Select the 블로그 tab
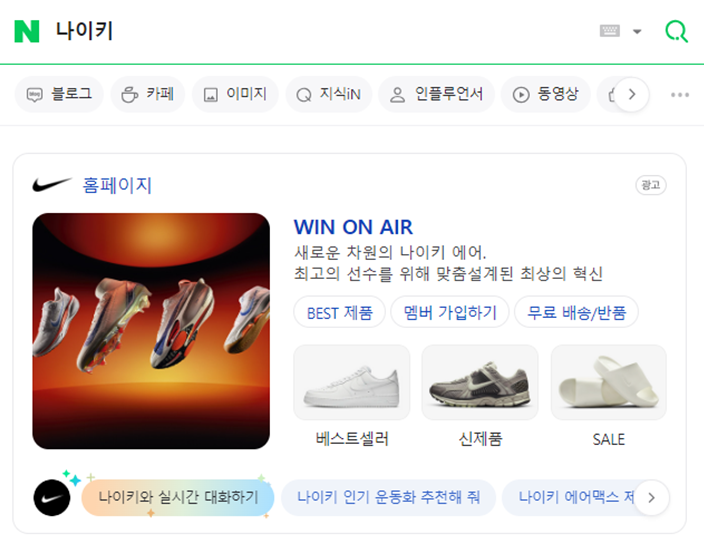 tap(59, 94)
